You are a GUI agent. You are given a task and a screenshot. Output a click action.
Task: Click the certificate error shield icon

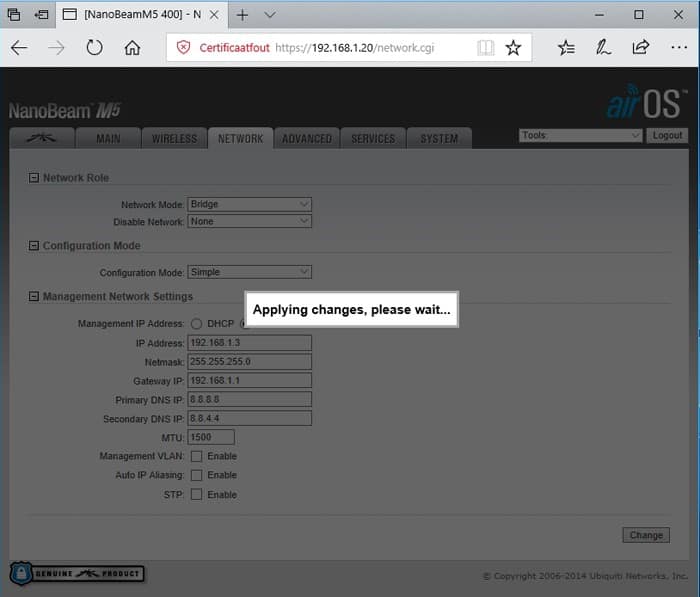(x=183, y=47)
